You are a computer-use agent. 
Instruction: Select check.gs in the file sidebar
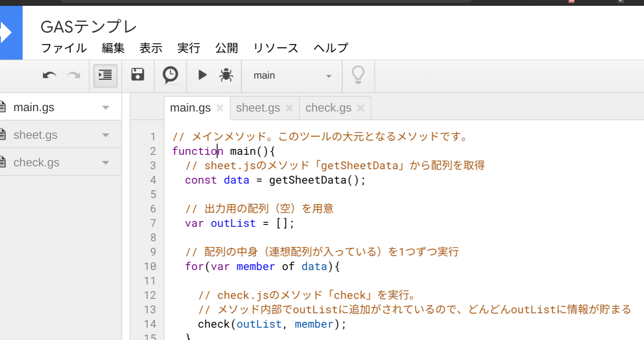point(60,163)
